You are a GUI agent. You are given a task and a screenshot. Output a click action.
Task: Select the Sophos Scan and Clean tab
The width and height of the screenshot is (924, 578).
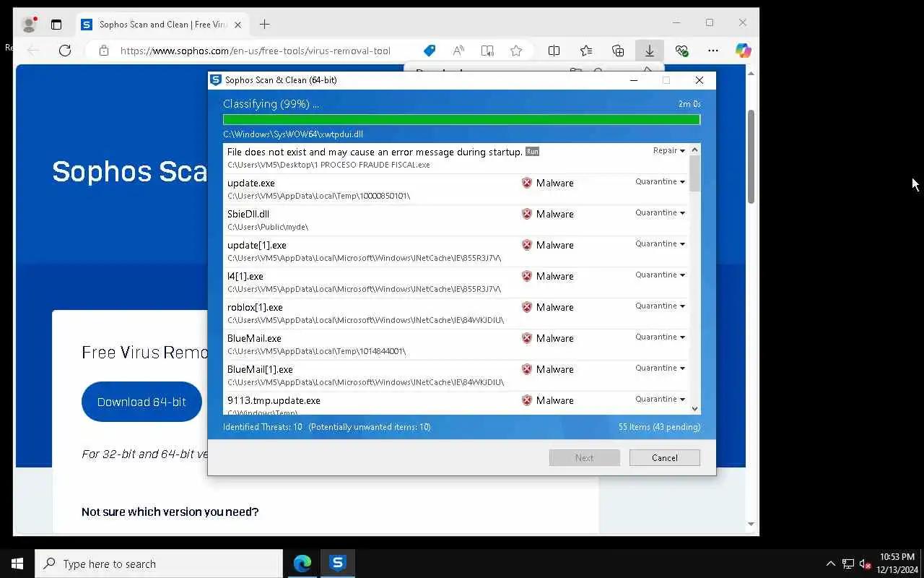click(x=162, y=25)
